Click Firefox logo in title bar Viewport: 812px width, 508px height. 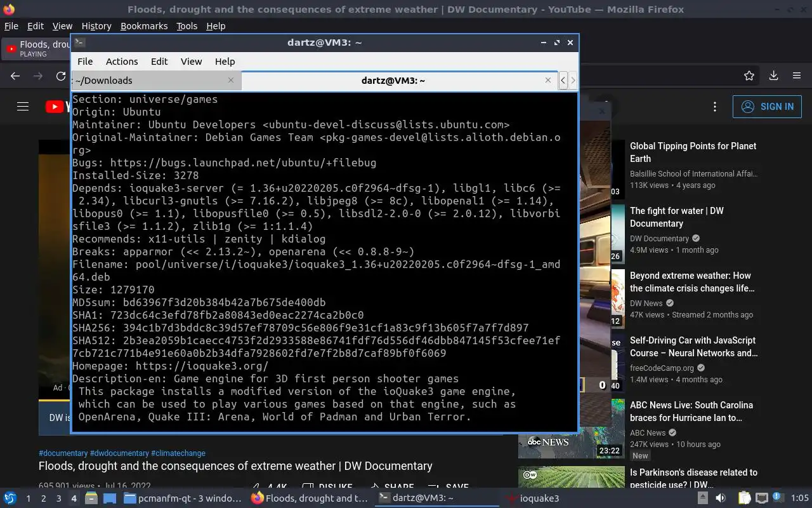(9, 10)
